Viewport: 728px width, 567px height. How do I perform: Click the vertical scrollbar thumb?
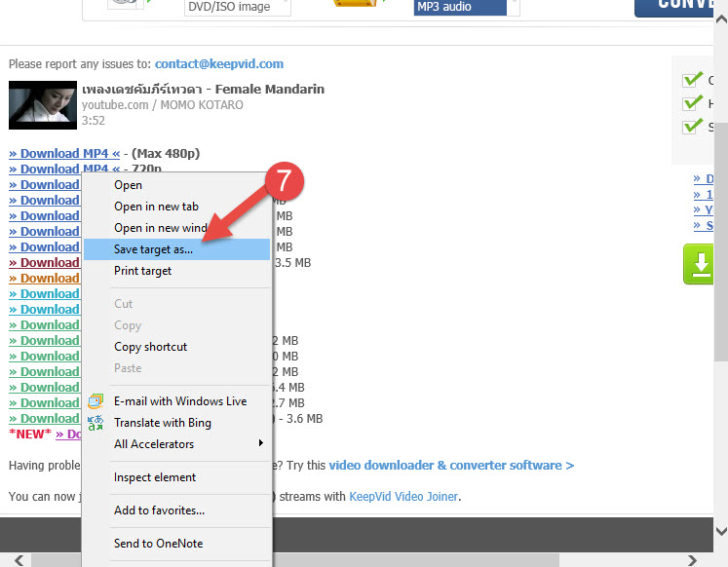pyautogui.click(x=720, y=242)
